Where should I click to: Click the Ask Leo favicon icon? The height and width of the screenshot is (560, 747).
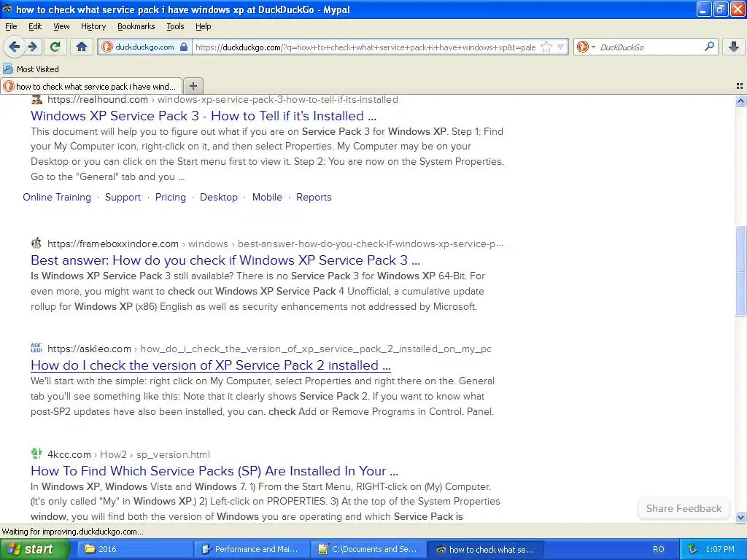[36, 348]
